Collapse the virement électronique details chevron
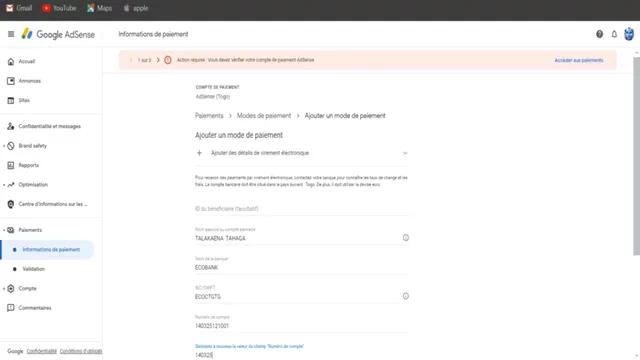 [405, 153]
